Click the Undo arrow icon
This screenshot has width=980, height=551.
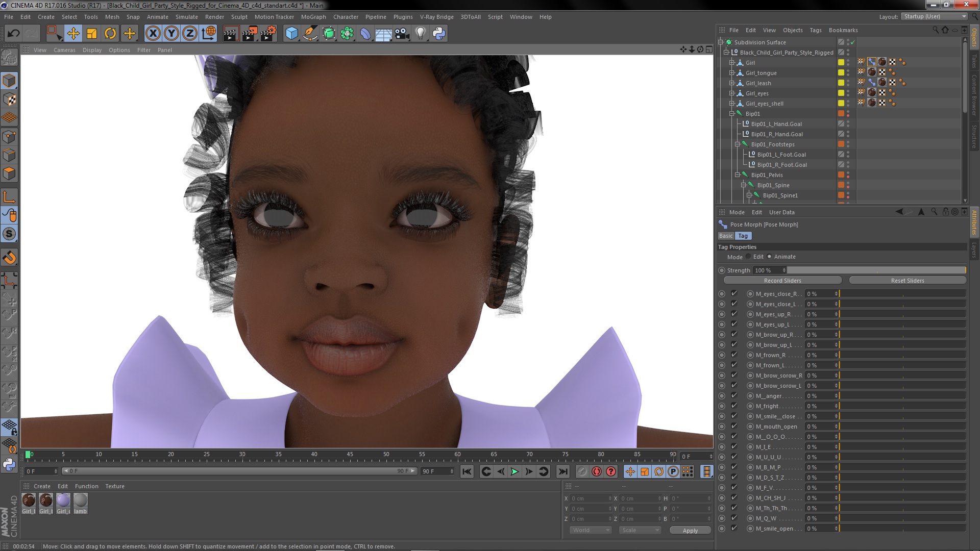coord(13,34)
